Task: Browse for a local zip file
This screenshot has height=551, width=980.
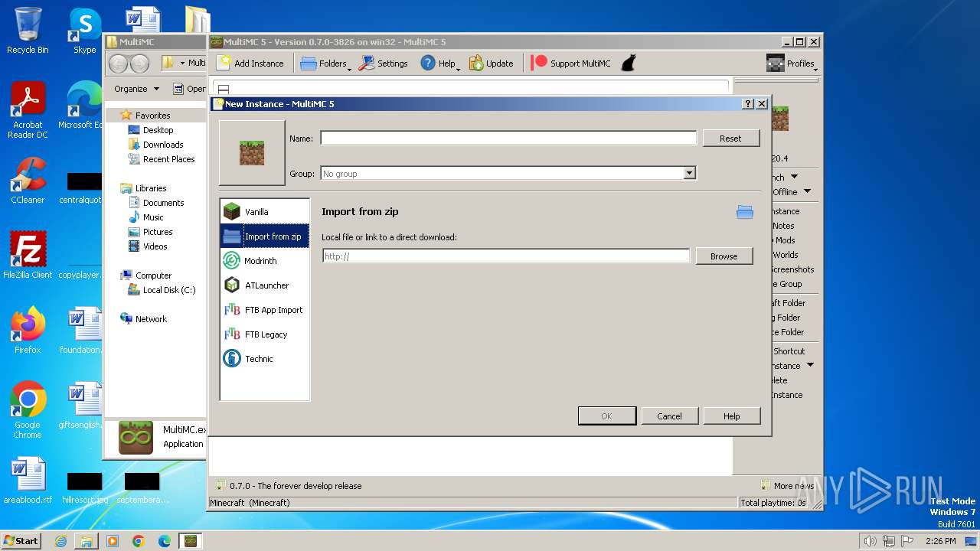Action: point(724,256)
